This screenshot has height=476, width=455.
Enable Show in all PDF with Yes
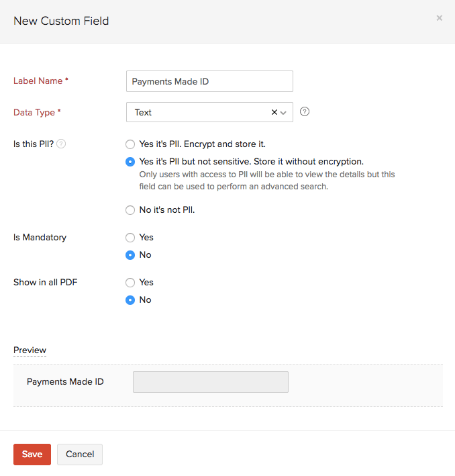130,283
